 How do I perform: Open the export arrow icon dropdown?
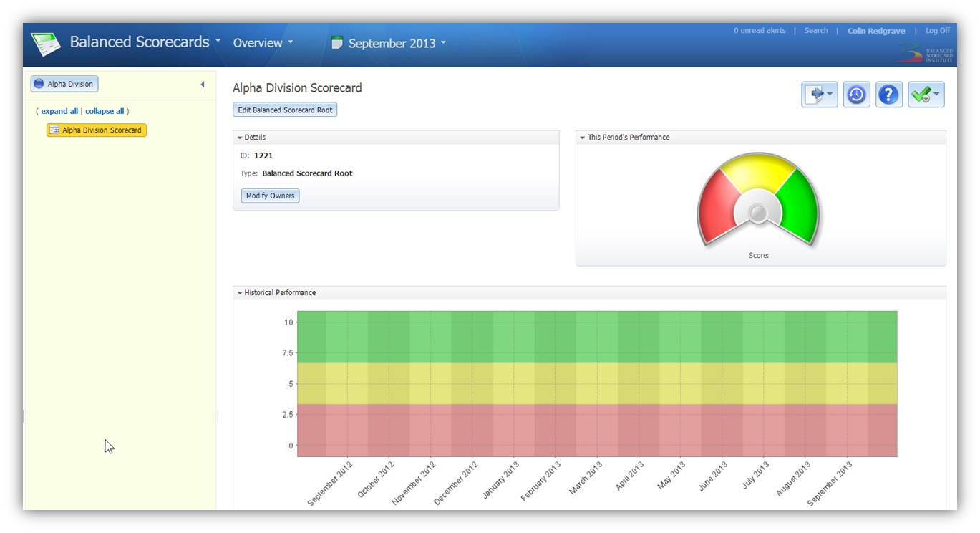tap(820, 95)
